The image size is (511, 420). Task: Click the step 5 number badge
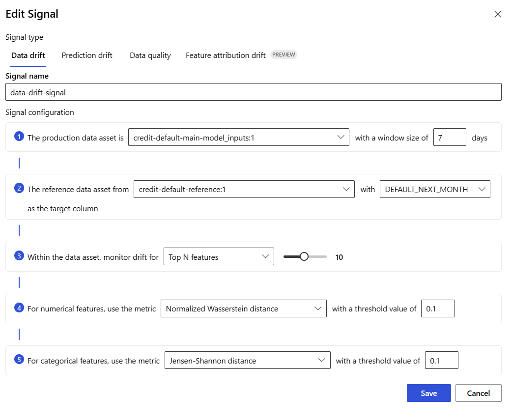tap(19, 360)
